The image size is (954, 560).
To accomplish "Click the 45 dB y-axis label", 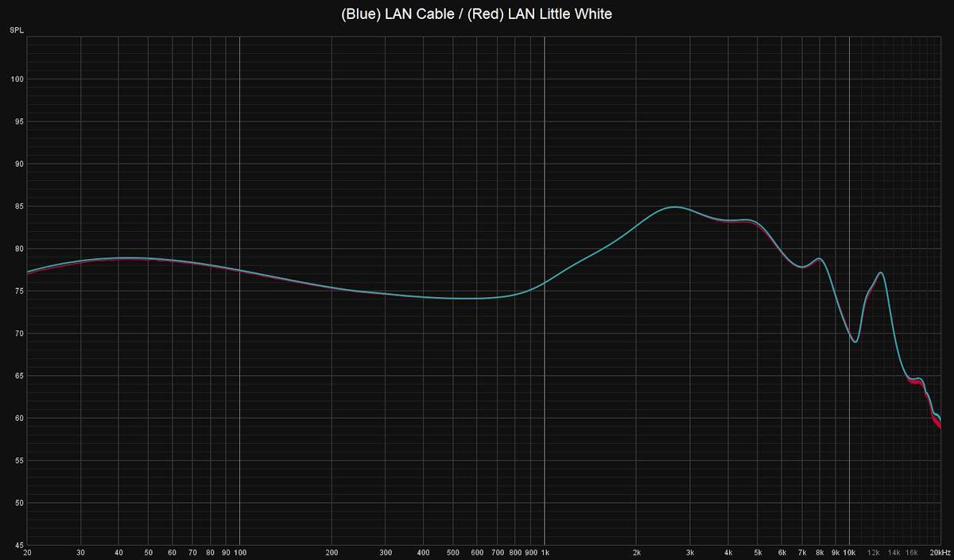I will [16, 545].
